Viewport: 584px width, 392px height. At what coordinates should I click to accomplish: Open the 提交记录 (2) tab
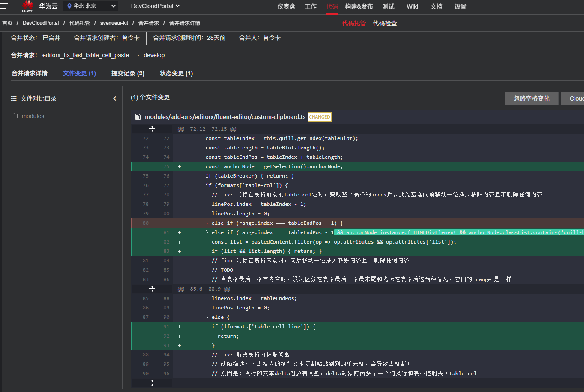(128, 73)
